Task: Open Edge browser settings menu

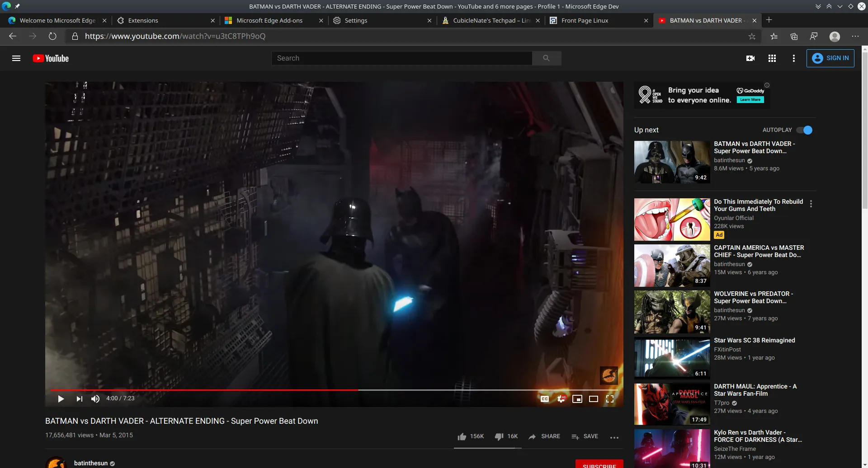Action: [855, 36]
